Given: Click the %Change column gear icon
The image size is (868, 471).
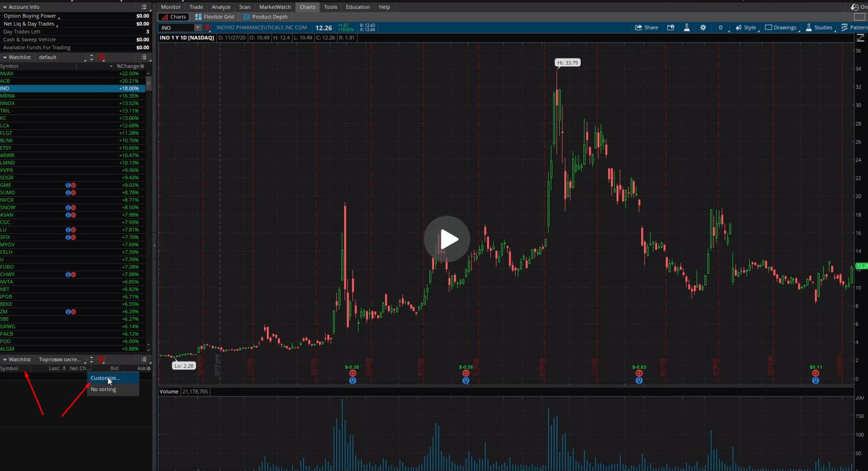Looking at the screenshot, I should [142, 66].
